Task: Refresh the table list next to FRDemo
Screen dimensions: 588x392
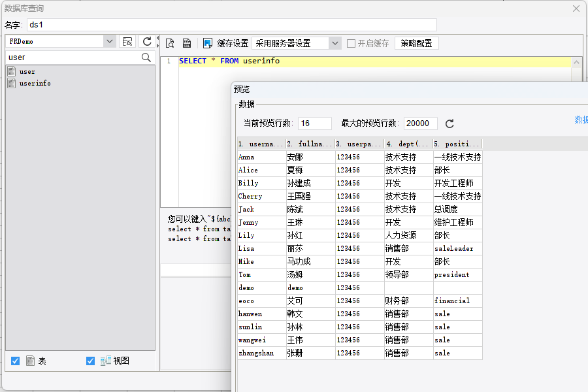Action: [x=147, y=41]
